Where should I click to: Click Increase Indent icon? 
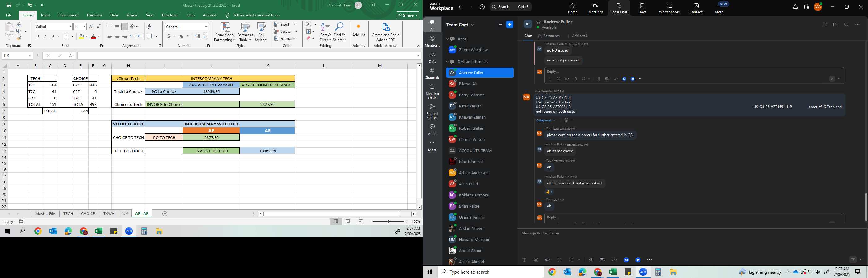(x=140, y=36)
